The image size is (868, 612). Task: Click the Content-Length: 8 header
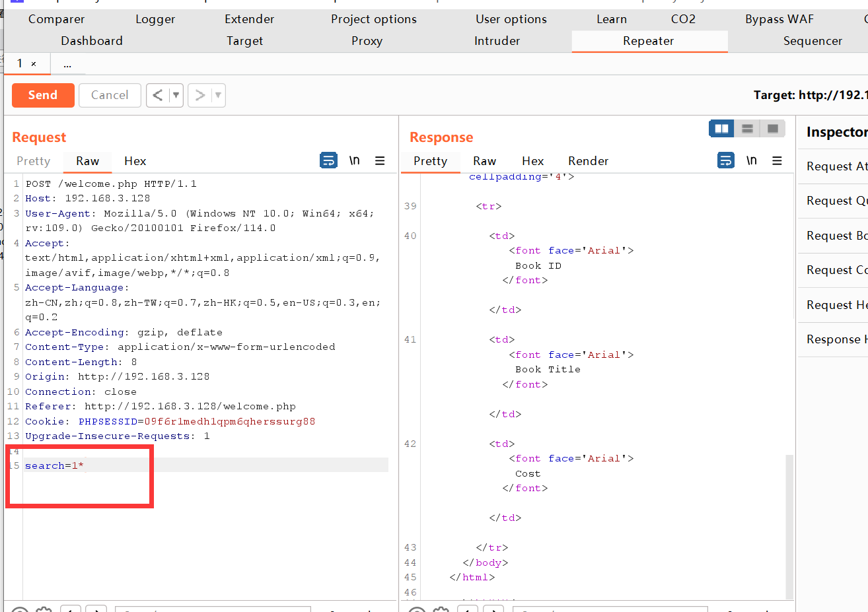pos(81,362)
